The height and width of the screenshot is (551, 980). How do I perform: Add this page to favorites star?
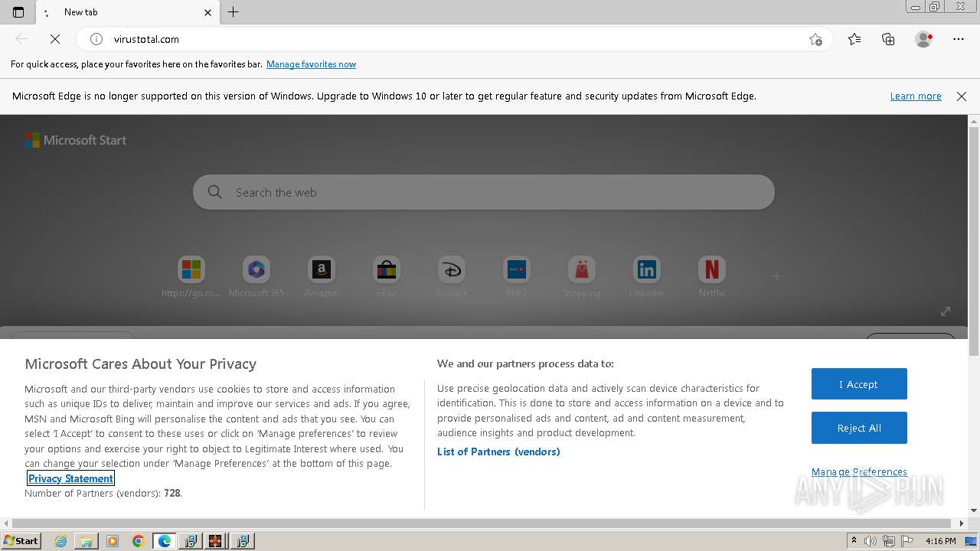(x=815, y=39)
